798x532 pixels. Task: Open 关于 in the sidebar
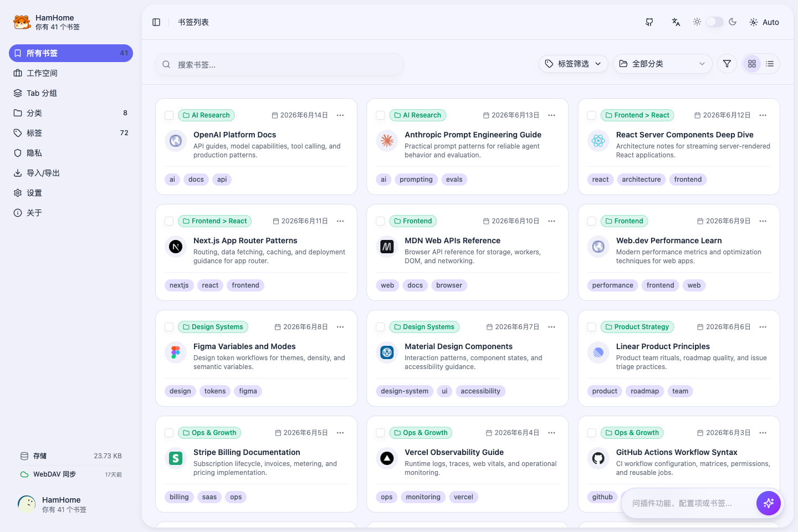coord(71,213)
